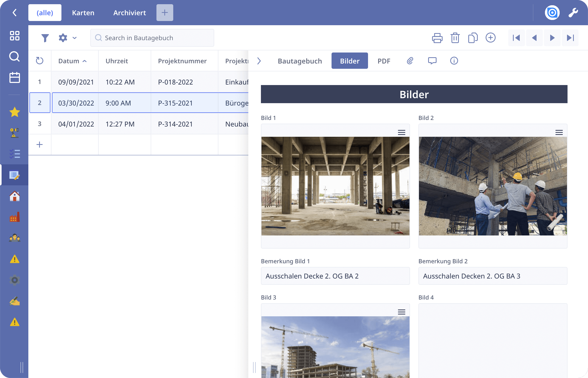Add a new table row with plus

(40, 144)
